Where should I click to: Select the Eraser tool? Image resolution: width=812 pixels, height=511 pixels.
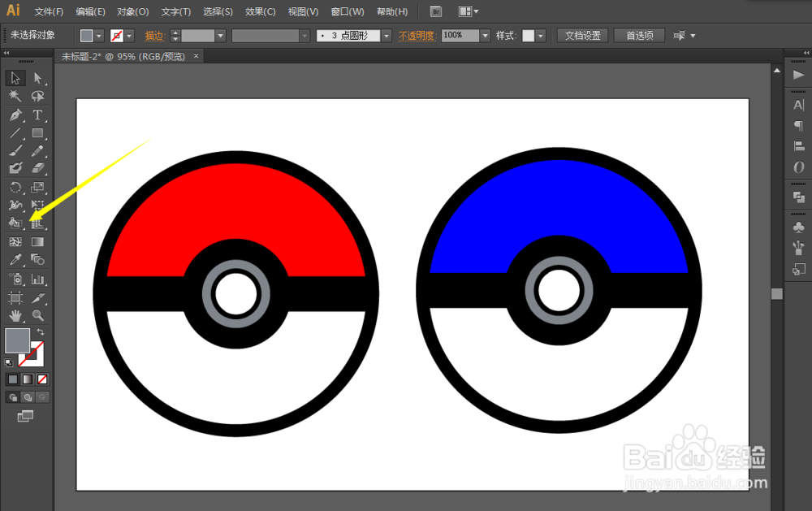pos(37,168)
